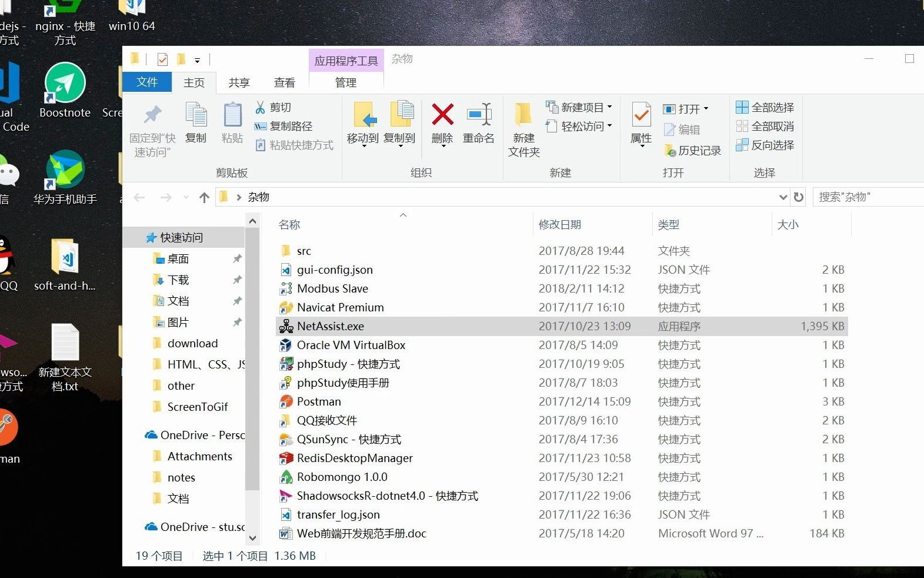Click the nginx shortcut desktop icon

point(65,24)
